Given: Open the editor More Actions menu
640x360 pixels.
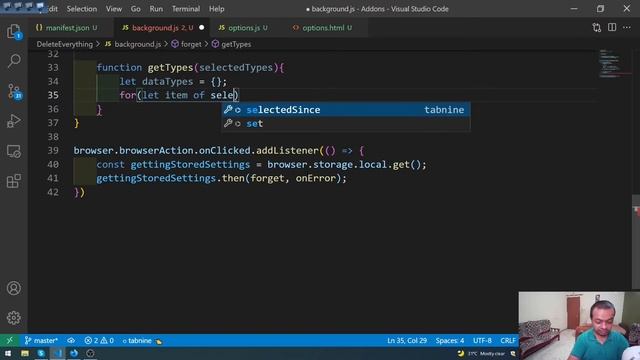Looking at the screenshot, I should coord(627,27).
